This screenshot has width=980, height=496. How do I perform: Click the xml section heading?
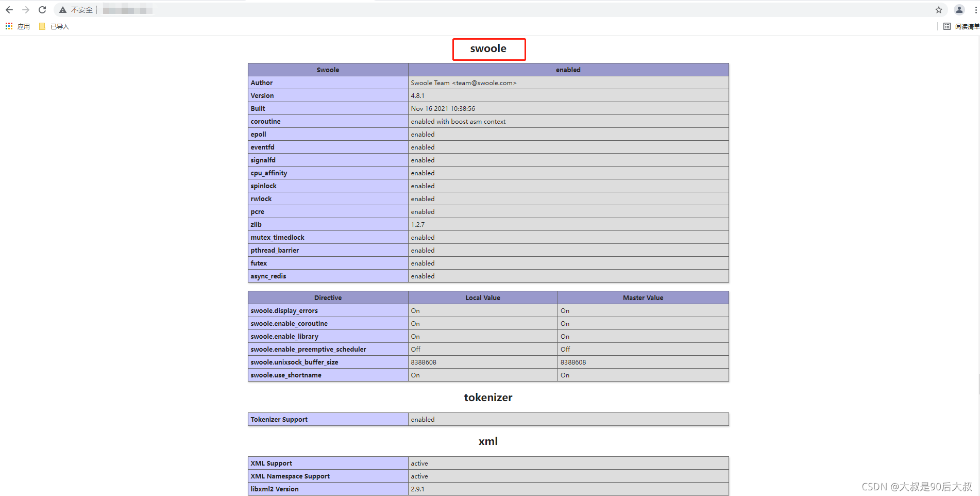pos(488,441)
